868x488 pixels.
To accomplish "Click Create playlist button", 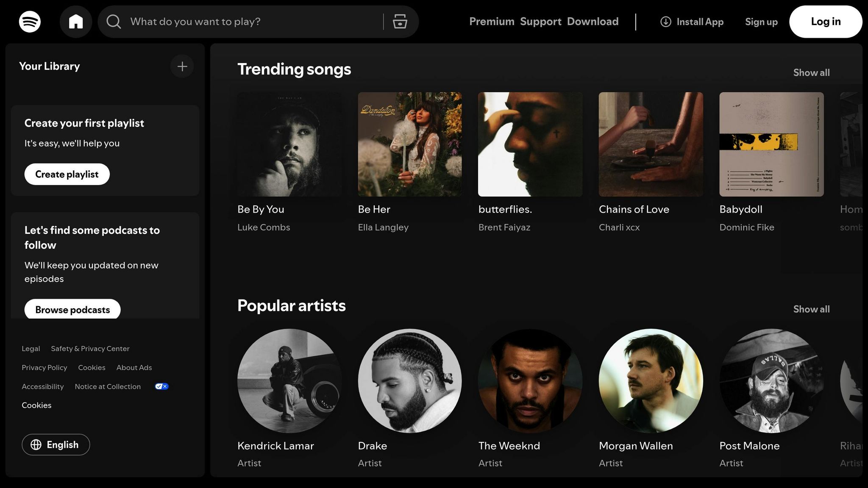I will [67, 174].
